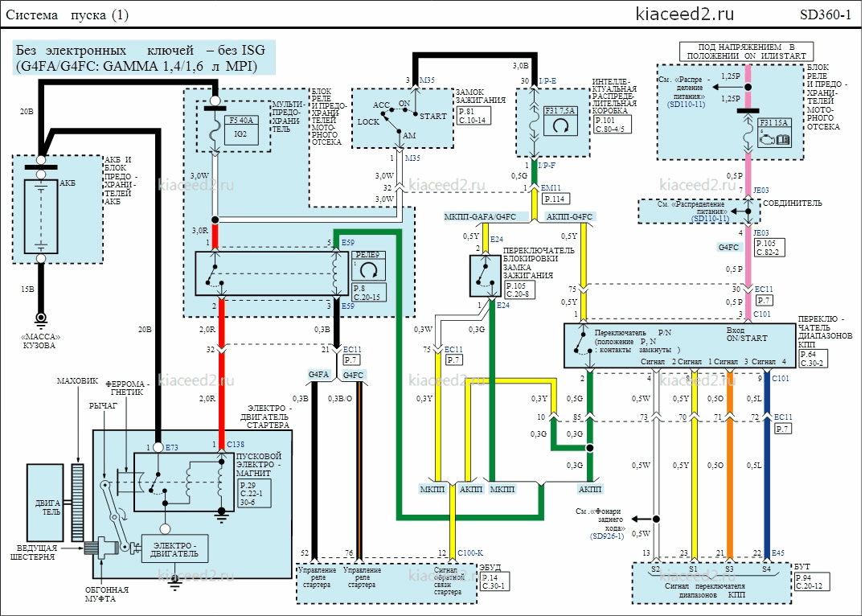
Task: Open the upper (SD110-11) reference link
Action: click(686, 104)
